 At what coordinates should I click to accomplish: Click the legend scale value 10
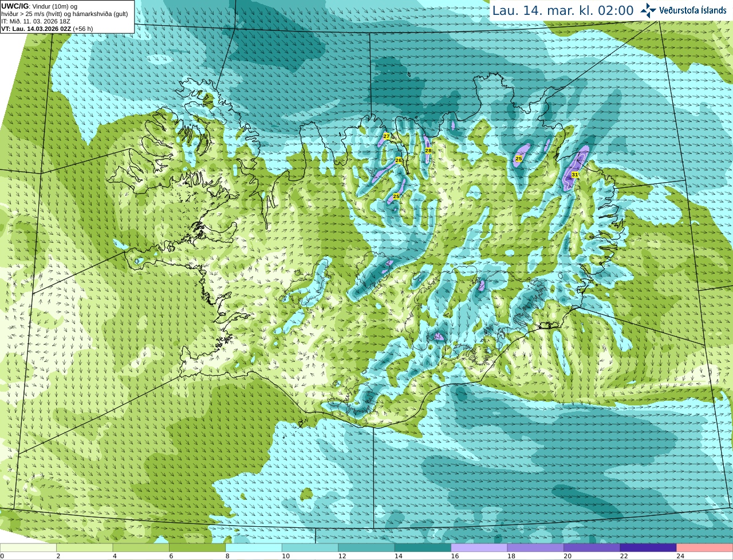point(286,556)
